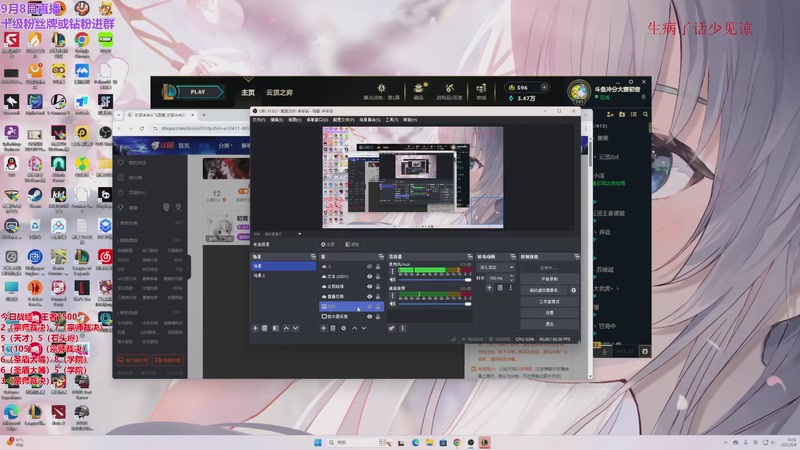Toggle eye icon on third source row
The height and width of the screenshot is (450, 800).
(x=370, y=286)
